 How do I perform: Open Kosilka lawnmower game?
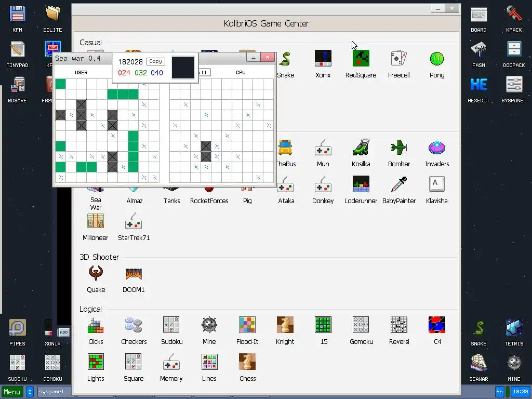[361, 153]
